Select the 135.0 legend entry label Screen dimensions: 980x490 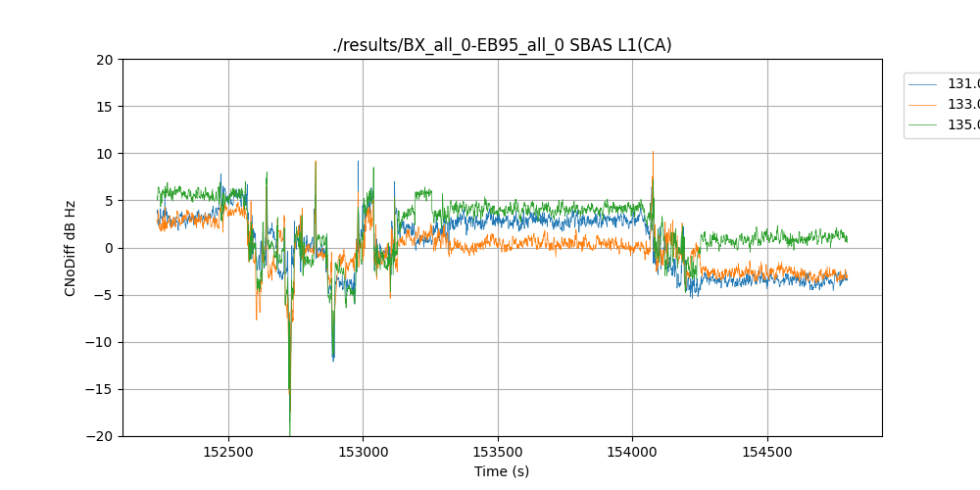point(962,124)
